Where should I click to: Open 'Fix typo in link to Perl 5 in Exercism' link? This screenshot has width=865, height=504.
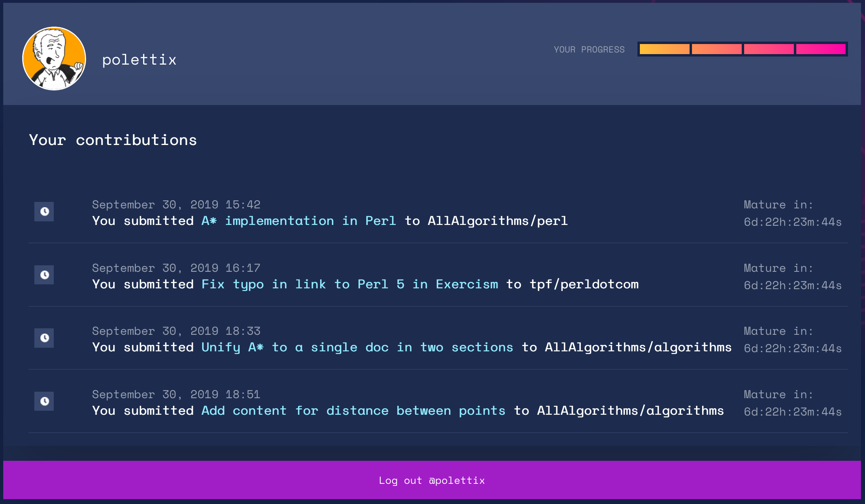350,284
